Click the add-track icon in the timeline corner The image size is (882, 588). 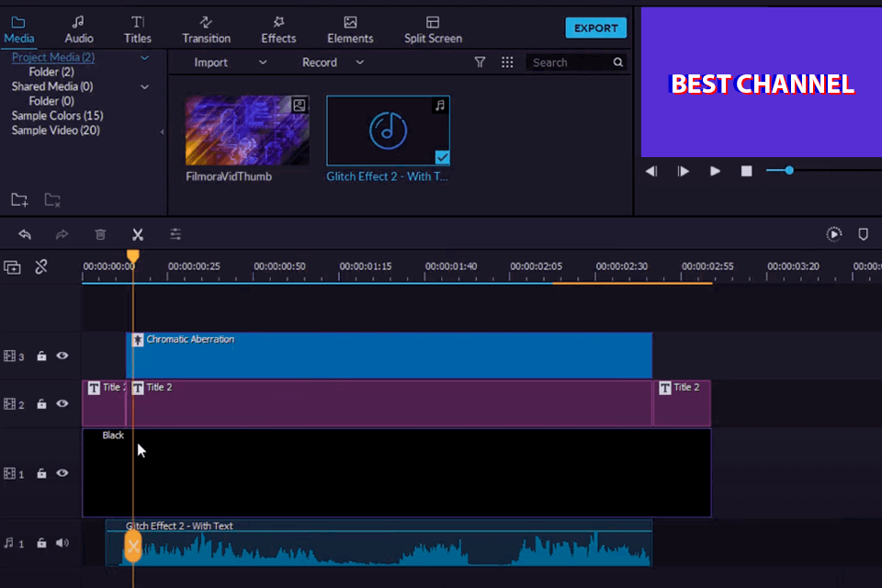(12, 266)
